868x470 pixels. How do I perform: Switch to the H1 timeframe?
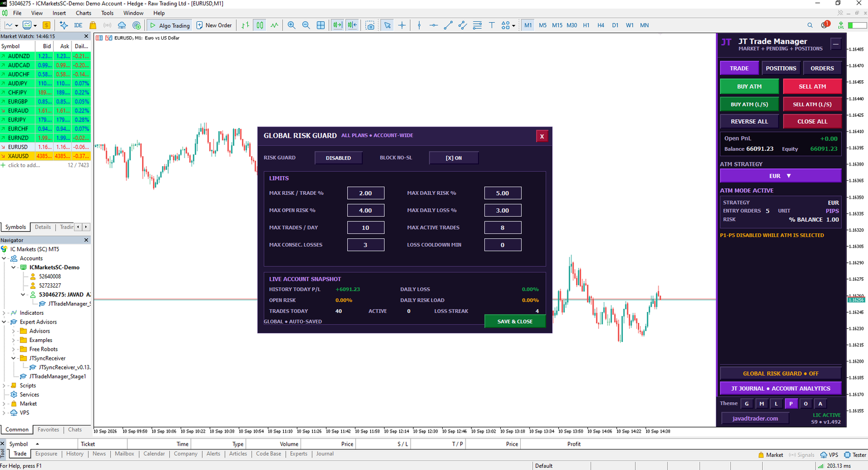click(586, 25)
